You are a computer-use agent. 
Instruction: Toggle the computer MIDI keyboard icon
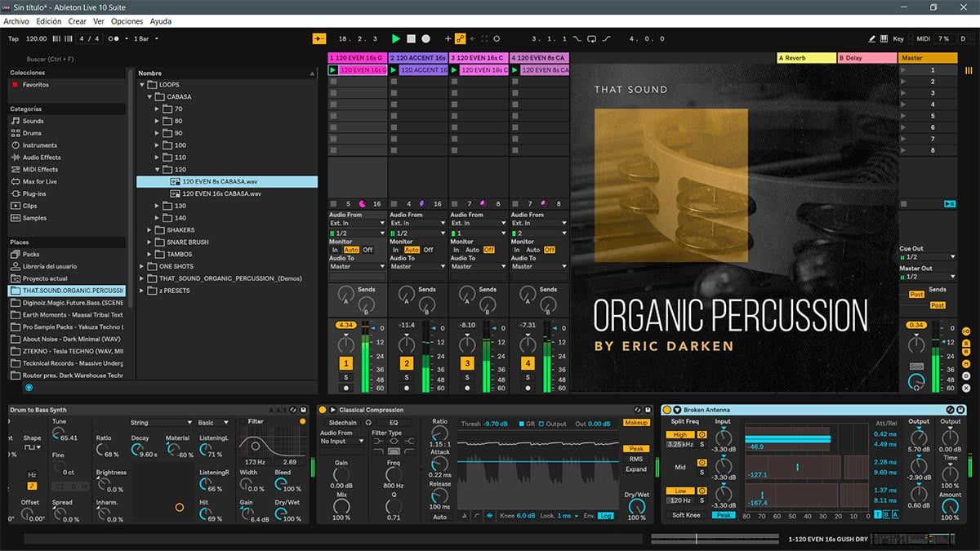click(x=884, y=38)
